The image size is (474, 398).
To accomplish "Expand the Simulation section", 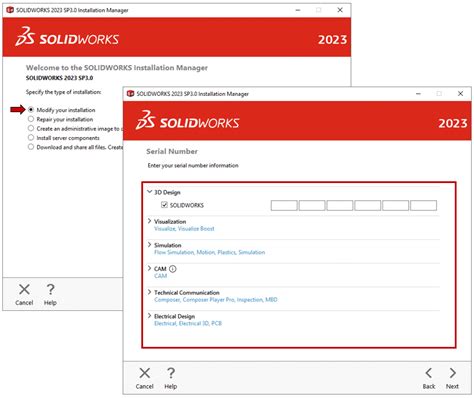I will pyautogui.click(x=149, y=245).
